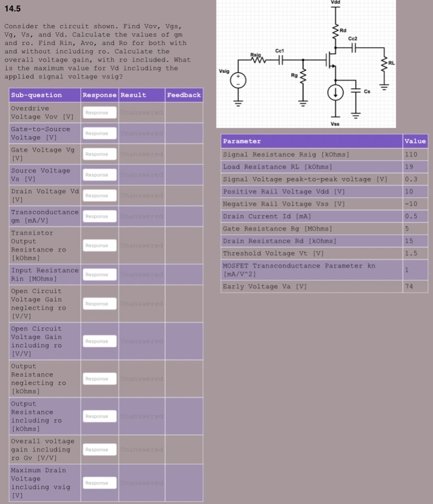Click the Transconductance gm response field

99,216
